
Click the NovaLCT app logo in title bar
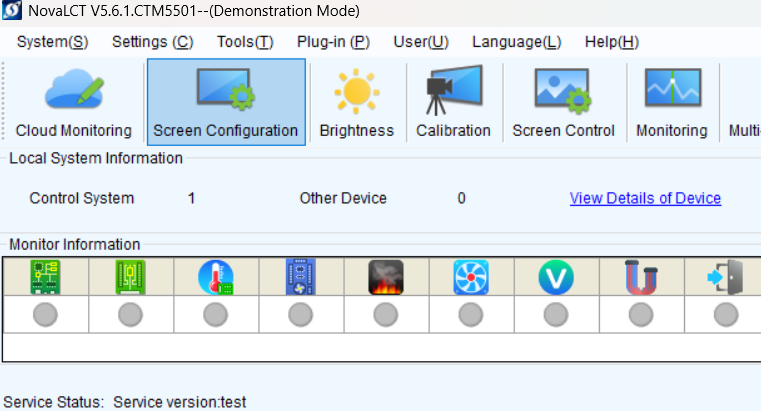tap(12, 10)
